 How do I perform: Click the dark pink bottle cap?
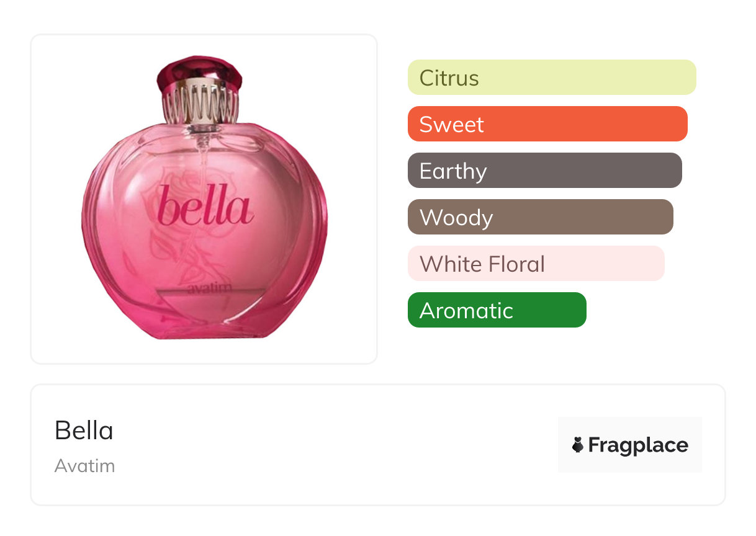click(x=199, y=70)
